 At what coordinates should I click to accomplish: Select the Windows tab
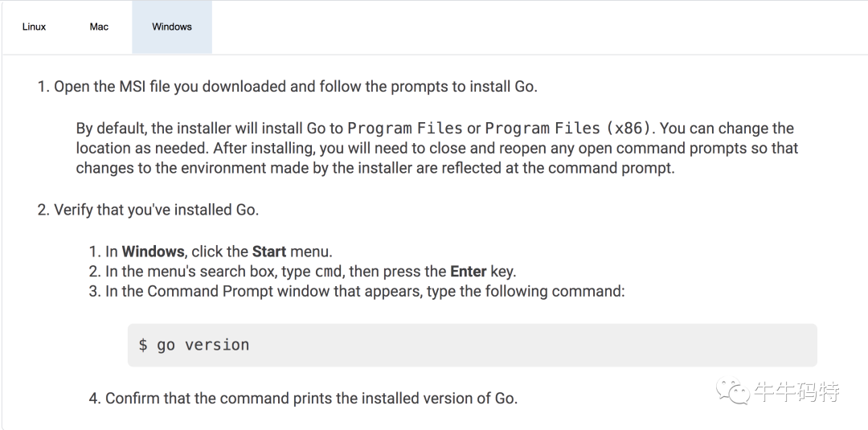[172, 27]
